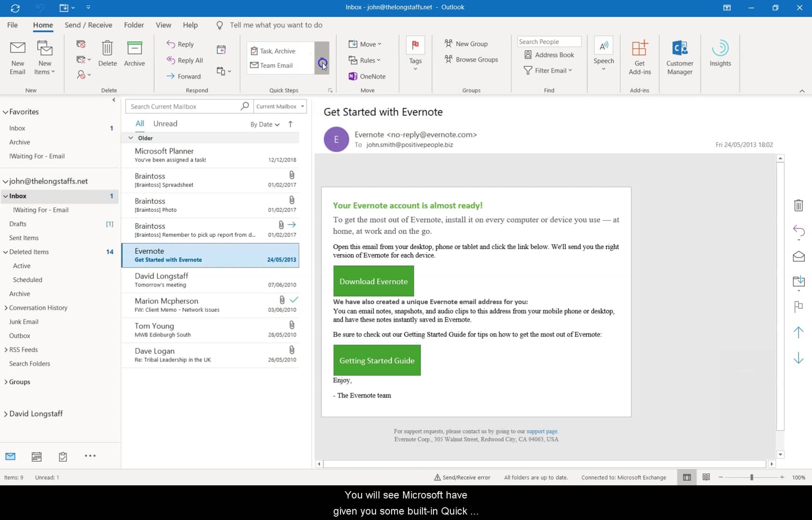The height and width of the screenshot is (520, 812).
Task: Open the File menu
Action: (13, 25)
